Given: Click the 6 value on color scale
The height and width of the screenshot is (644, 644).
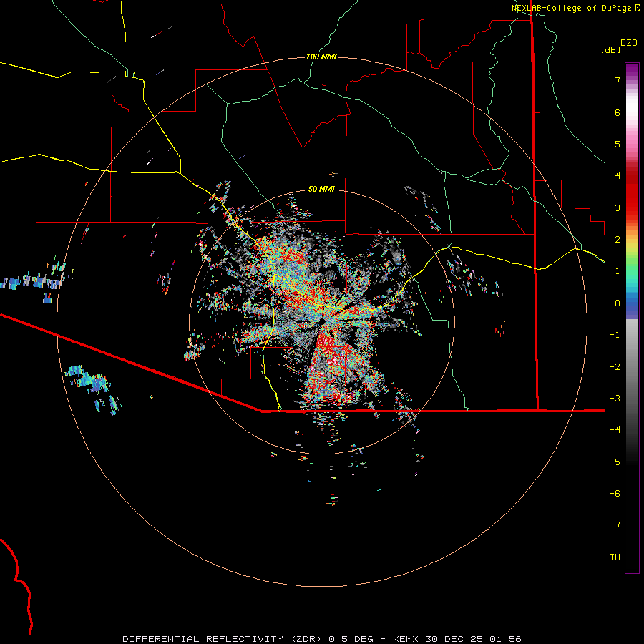Looking at the screenshot, I should [618, 112].
